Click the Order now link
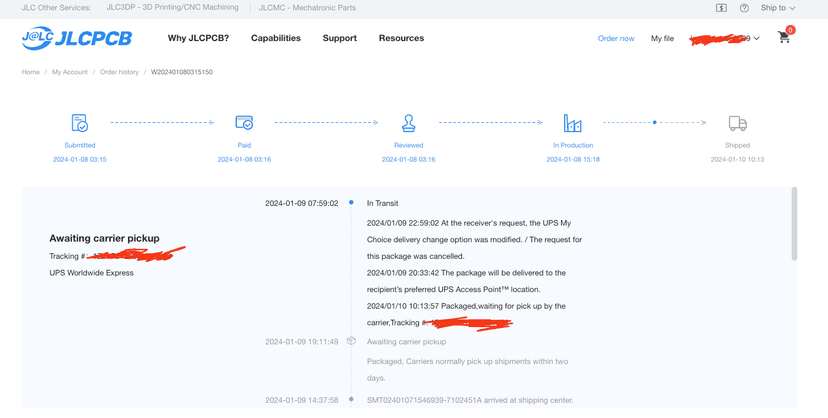The image size is (828, 418). tap(616, 38)
